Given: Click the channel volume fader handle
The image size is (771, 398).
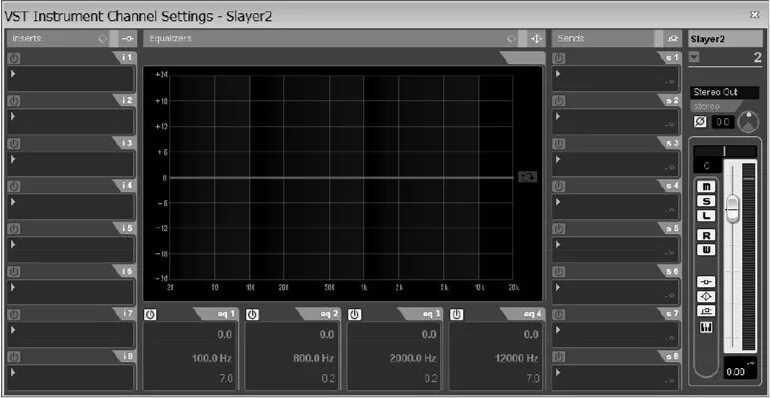Looking at the screenshot, I should [732, 209].
